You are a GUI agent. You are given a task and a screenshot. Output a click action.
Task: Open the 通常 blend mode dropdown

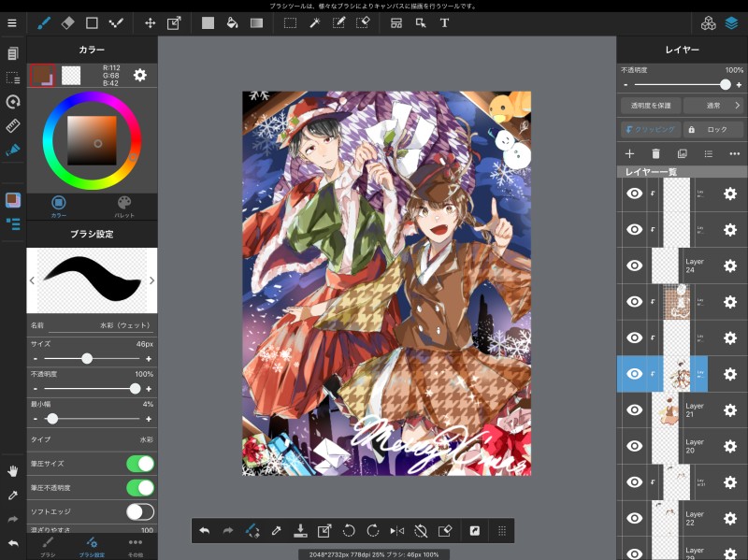click(713, 106)
